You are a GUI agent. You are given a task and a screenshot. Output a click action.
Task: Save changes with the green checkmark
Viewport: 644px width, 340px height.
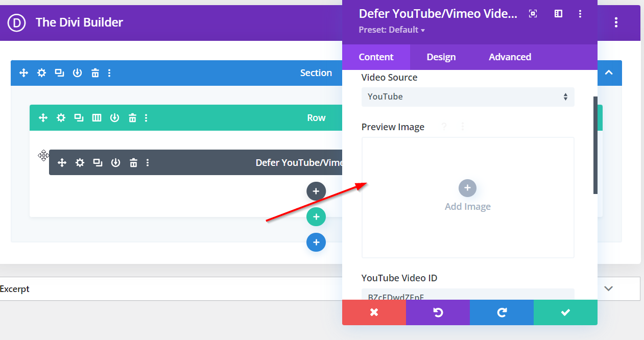coord(565,312)
